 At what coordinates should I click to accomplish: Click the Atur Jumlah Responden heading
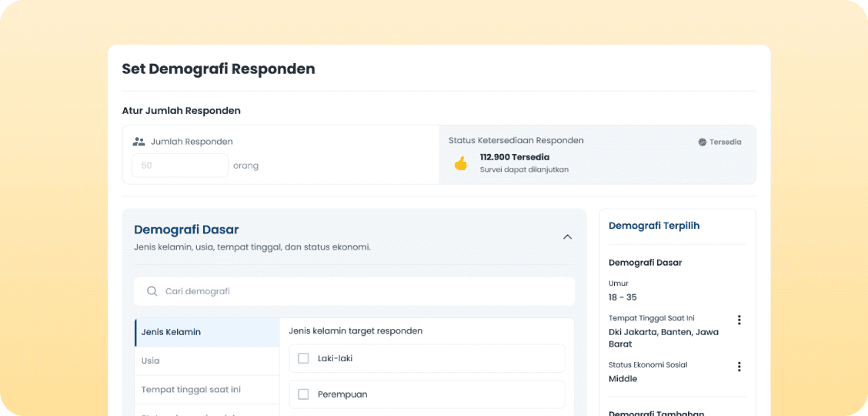tap(181, 111)
